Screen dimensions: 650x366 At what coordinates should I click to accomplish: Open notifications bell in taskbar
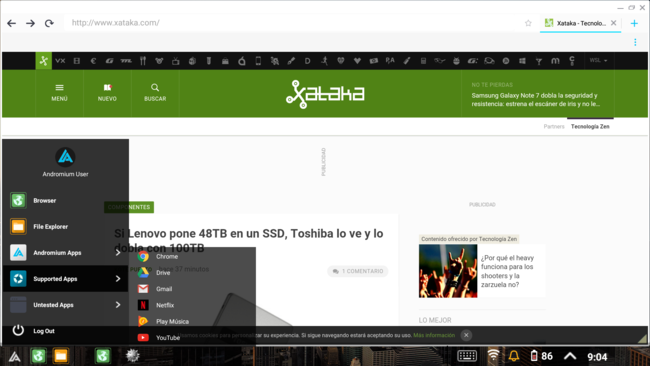(x=514, y=356)
